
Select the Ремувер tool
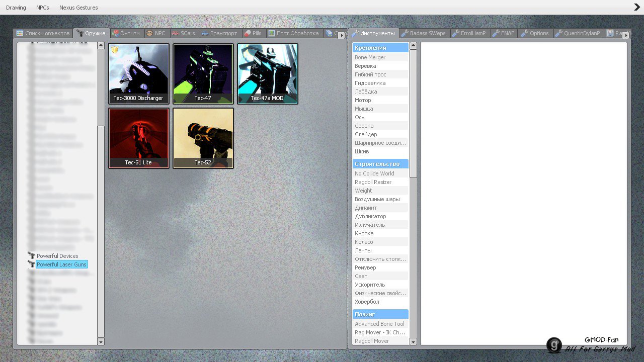[380, 267]
